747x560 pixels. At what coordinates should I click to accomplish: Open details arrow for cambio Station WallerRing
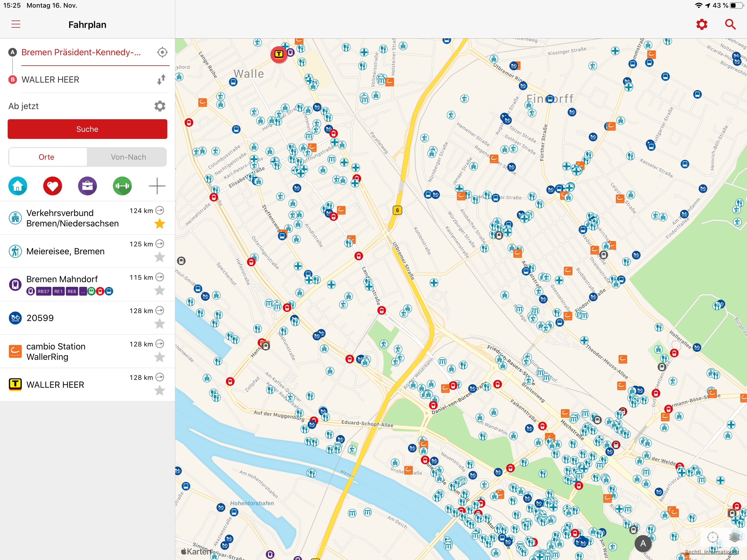[x=160, y=344]
